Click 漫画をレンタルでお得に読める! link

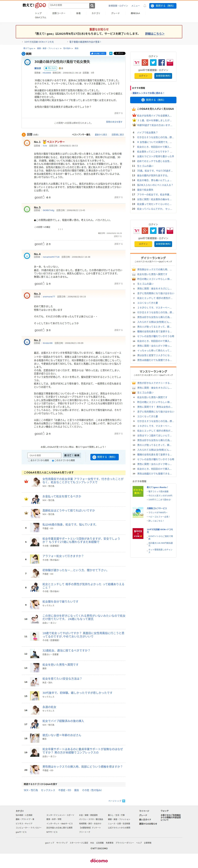tap(148, 93)
